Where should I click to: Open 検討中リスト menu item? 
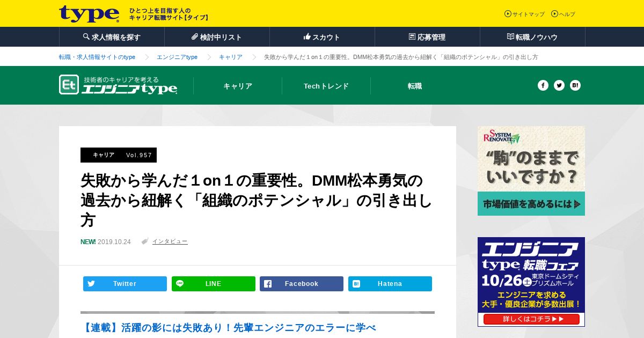(217, 37)
